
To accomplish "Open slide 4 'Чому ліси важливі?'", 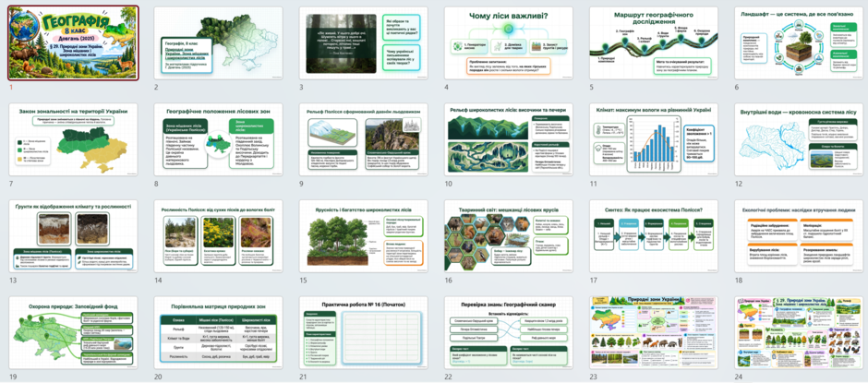I will point(508,42).
